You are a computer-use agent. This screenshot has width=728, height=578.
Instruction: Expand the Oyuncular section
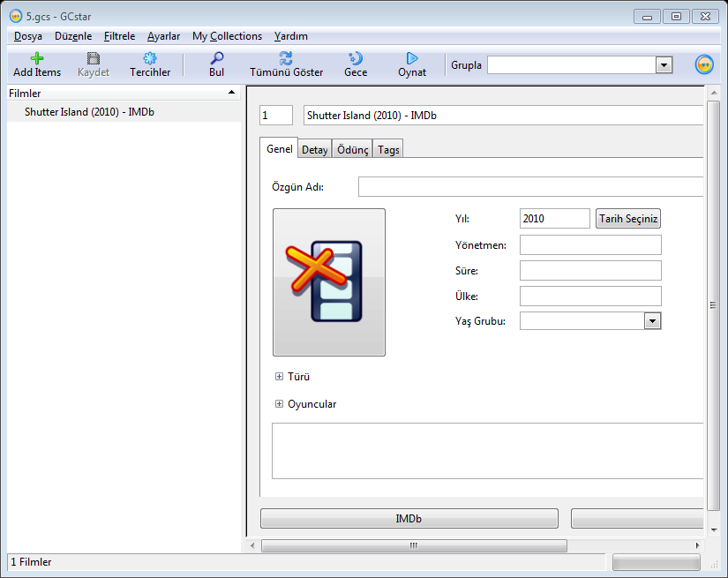pyautogui.click(x=280, y=404)
